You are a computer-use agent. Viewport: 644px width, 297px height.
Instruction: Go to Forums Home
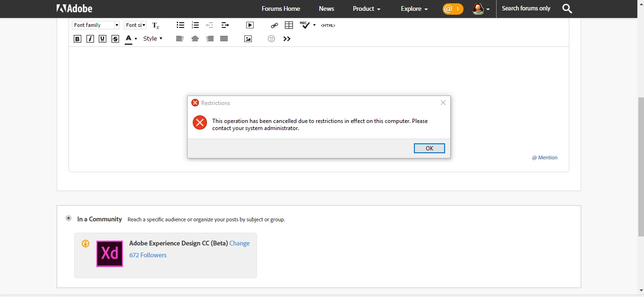click(281, 9)
